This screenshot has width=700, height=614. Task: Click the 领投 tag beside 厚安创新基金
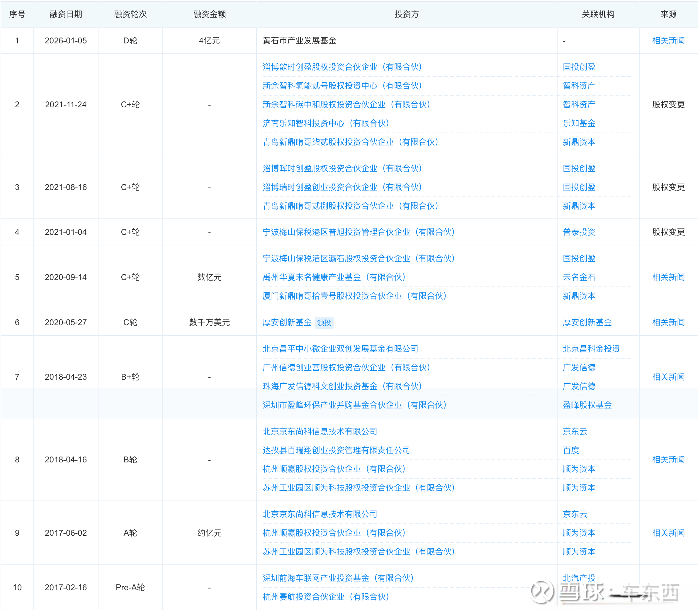click(324, 323)
